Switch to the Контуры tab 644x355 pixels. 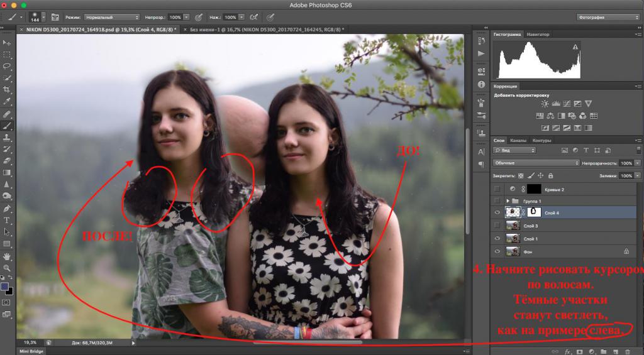coord(541,140)
